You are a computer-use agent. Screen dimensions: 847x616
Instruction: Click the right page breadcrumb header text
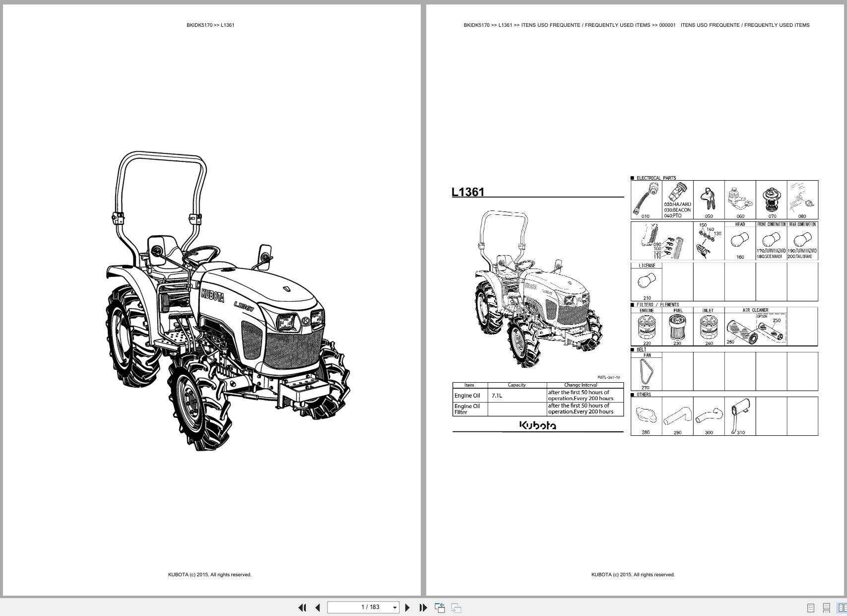[x=637, y=25]
